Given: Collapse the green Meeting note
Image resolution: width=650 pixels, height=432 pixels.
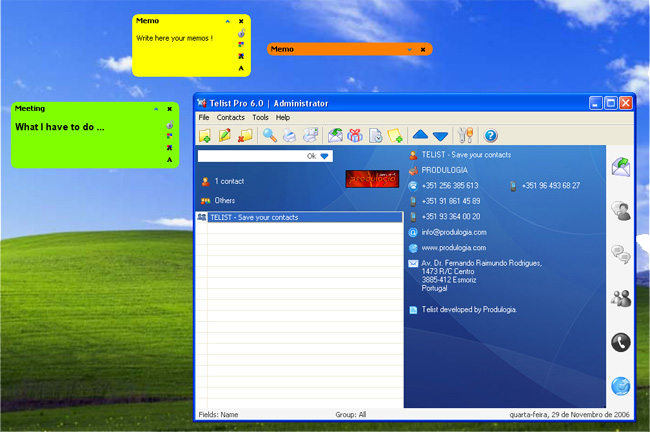Looking at the screenshot, I should point(155,108).
